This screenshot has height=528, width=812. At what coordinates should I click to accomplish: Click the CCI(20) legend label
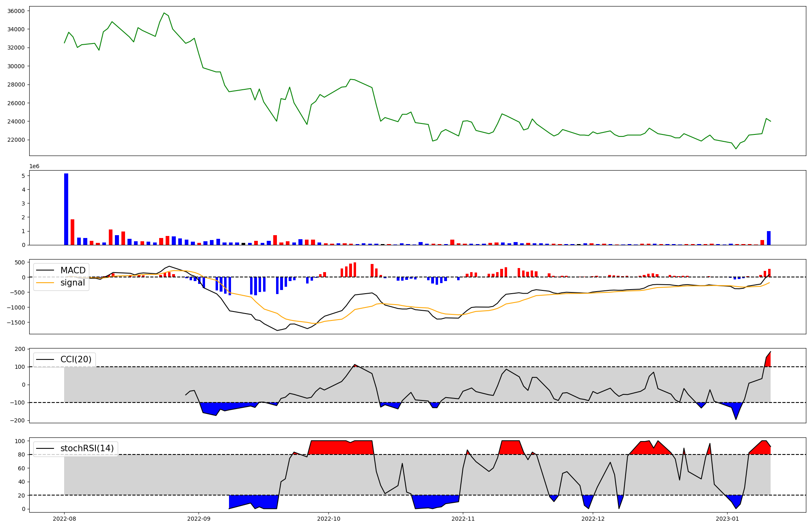[76, 359]
